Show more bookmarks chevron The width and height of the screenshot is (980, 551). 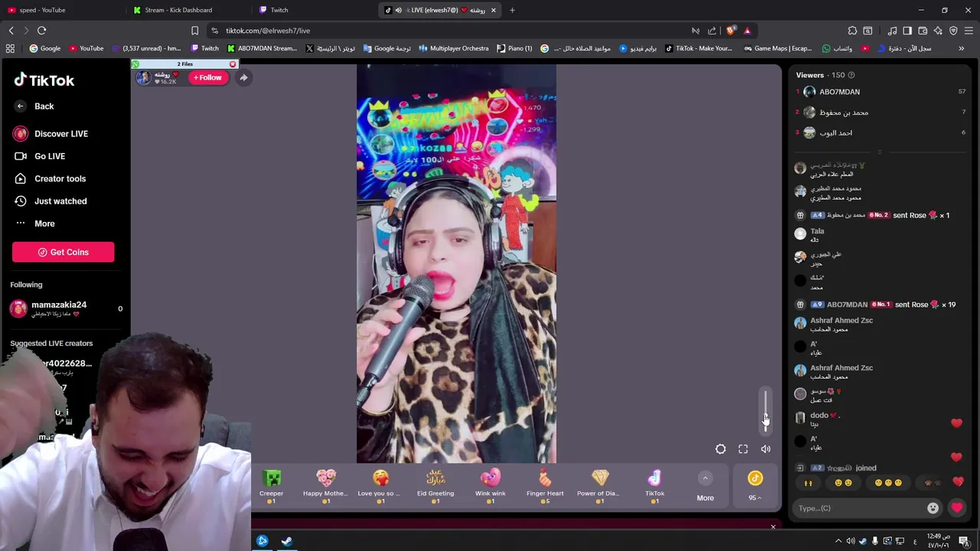tap(962, 48)
